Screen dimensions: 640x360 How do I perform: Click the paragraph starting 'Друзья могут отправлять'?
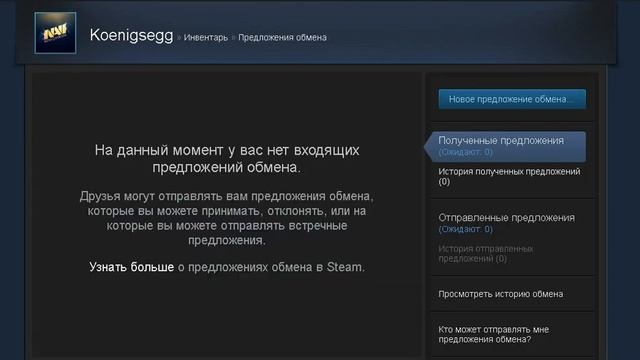[x=227, y=218]
